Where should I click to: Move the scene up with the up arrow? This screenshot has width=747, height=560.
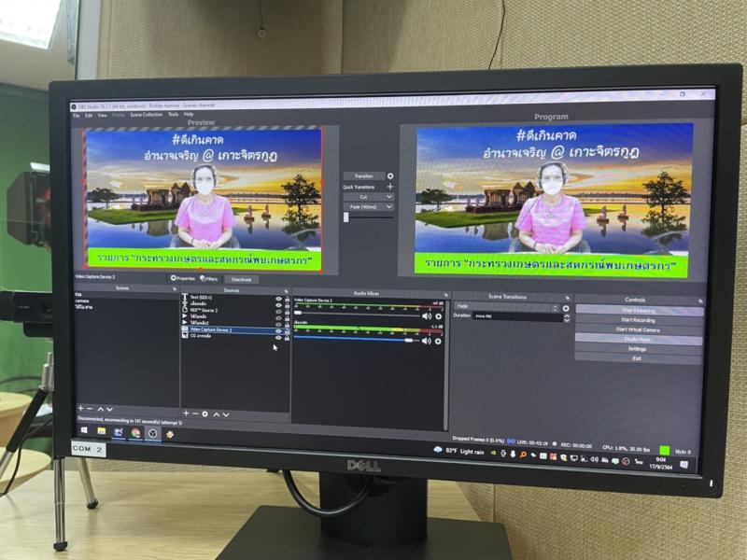click(101, 409)
